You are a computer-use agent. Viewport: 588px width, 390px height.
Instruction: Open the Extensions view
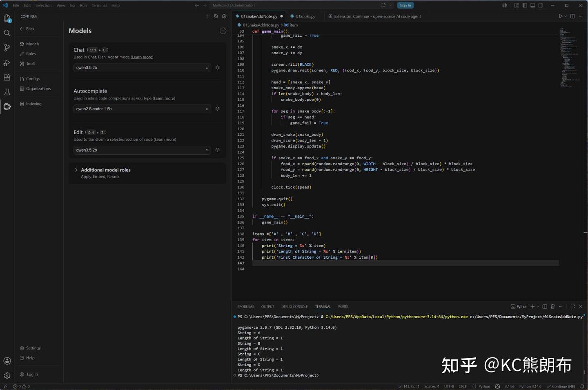pyautogui.click(x=7, y=77)
